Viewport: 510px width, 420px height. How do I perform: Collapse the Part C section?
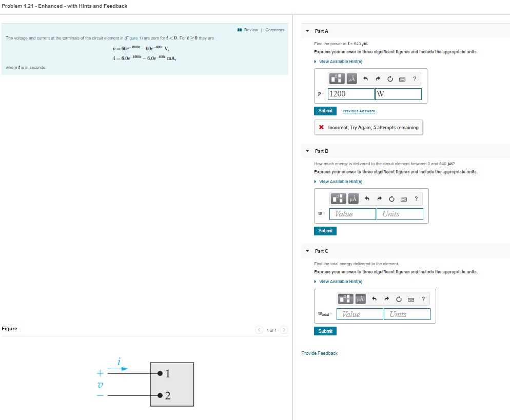coord(306,251)
